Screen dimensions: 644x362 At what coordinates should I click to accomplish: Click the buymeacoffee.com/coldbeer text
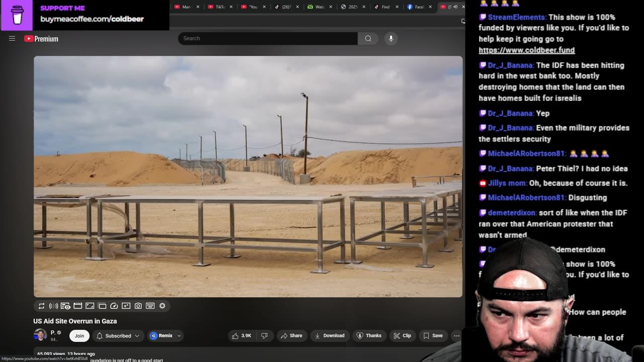point(92,19)
